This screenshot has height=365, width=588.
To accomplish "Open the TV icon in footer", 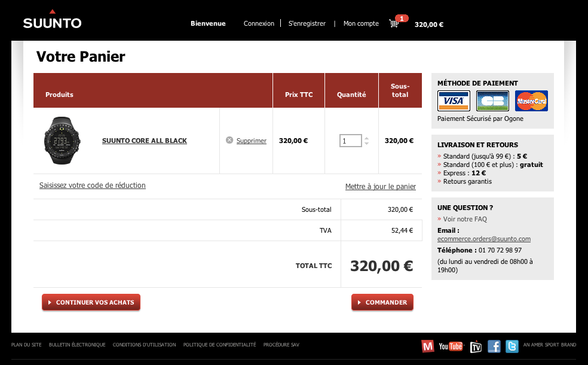I will pos(476,346).
